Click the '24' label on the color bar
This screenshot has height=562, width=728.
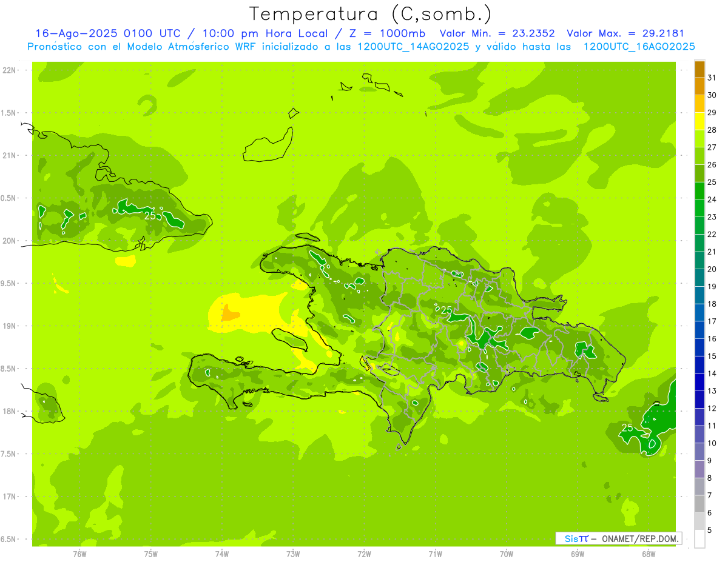pos(712,199)
